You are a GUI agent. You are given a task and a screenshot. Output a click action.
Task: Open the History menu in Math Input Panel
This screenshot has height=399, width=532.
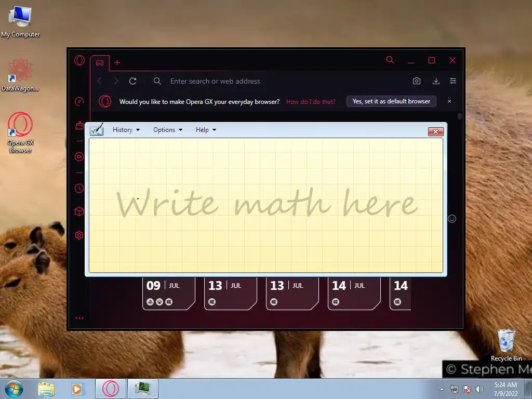(126, 129)
